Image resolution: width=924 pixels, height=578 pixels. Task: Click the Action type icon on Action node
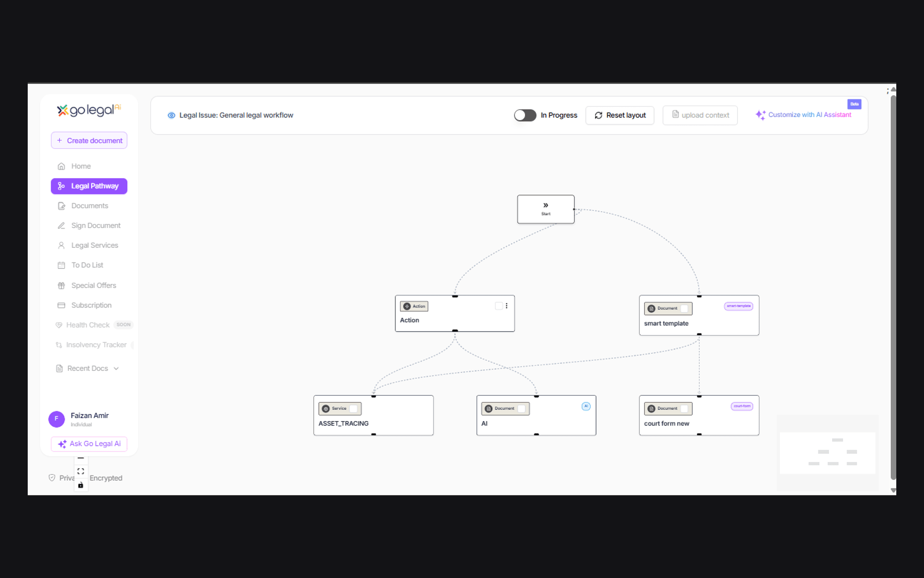[x=407, y=306]
